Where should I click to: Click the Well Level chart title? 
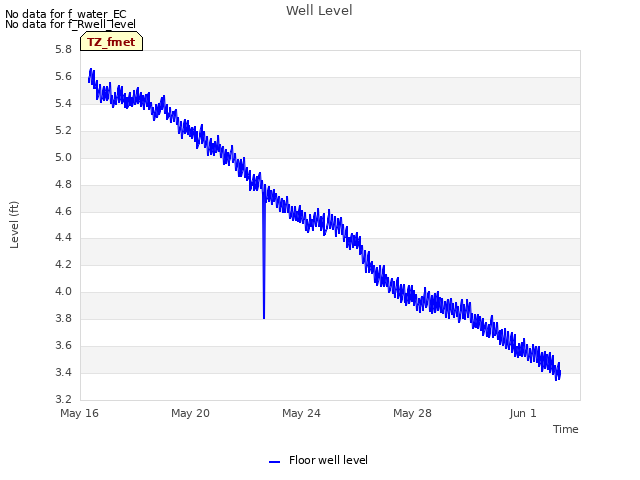point(319,10)
